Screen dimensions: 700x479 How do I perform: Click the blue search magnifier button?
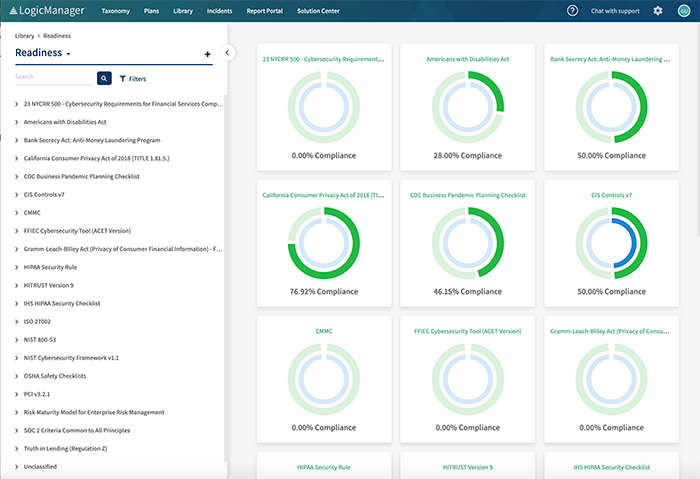pyautogui.click(x=104, y=77)
